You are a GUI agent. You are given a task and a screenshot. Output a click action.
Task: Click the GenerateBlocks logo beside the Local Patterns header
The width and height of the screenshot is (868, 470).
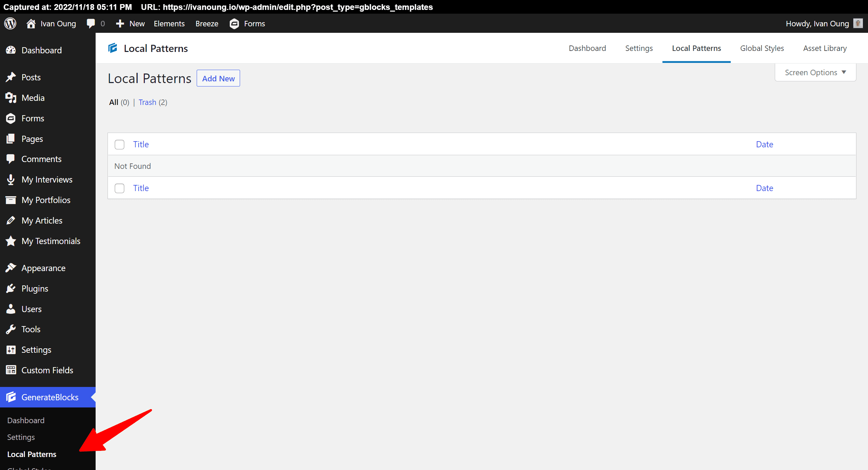tap(113, 48)
